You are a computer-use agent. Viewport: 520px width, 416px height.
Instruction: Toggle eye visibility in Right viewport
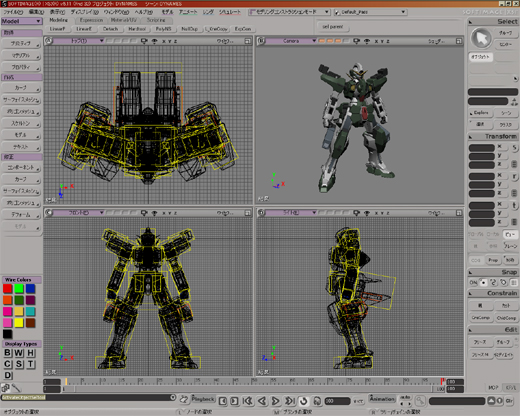click(x=367, y=213)
